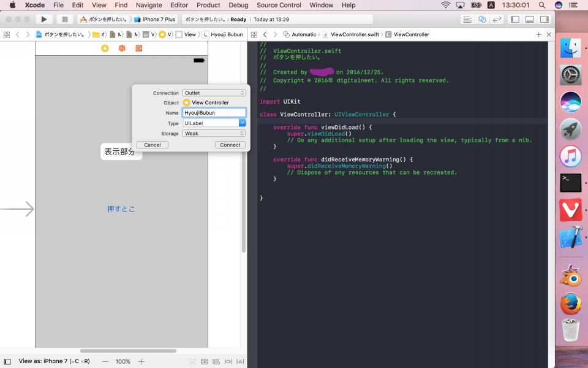
Task: Open the 100% zoom level menu
Action: pos(123,362)
